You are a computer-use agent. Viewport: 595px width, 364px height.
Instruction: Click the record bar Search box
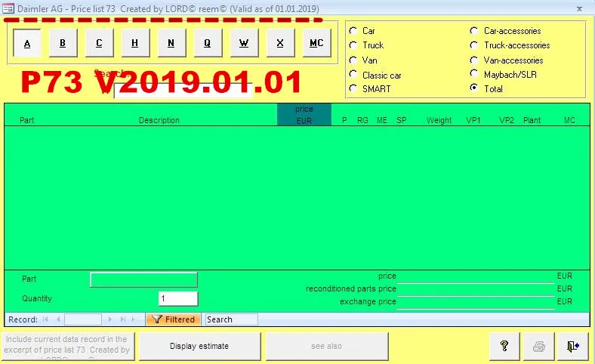232,319
